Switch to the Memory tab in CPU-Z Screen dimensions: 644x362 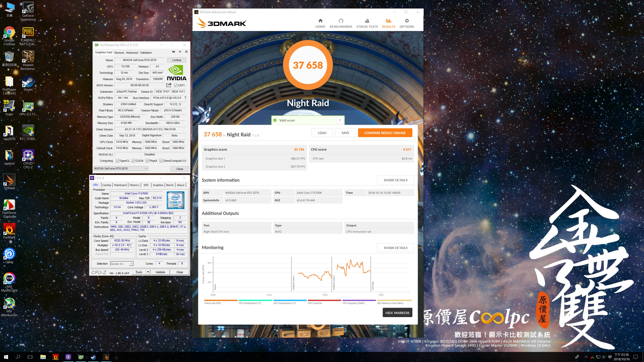[135, 185]
